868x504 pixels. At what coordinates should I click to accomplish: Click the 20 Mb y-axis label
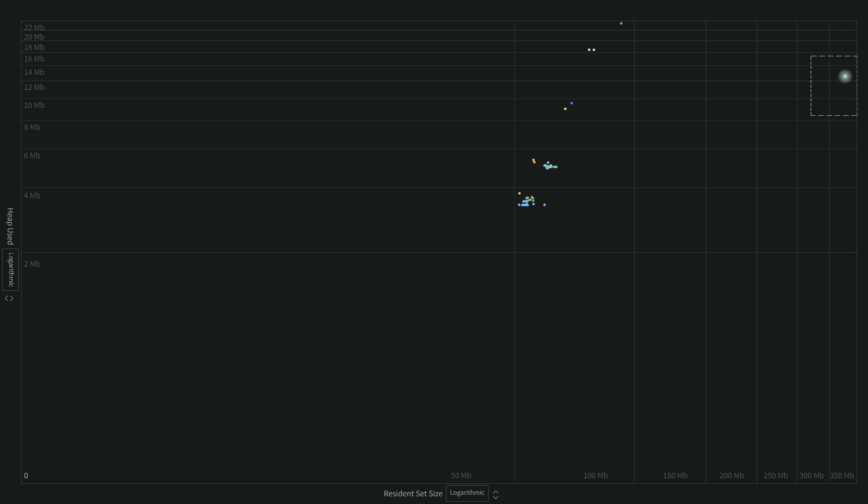(x=34, y=37)
